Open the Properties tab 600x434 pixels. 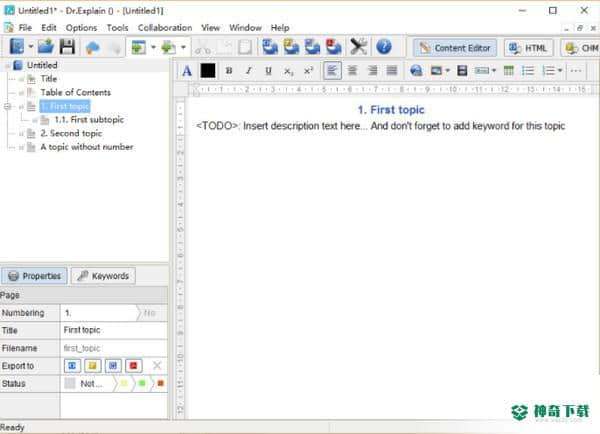coord(34,276)
